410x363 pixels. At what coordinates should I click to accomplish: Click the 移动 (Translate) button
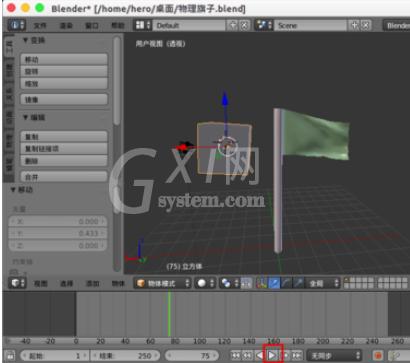[64, 59]
